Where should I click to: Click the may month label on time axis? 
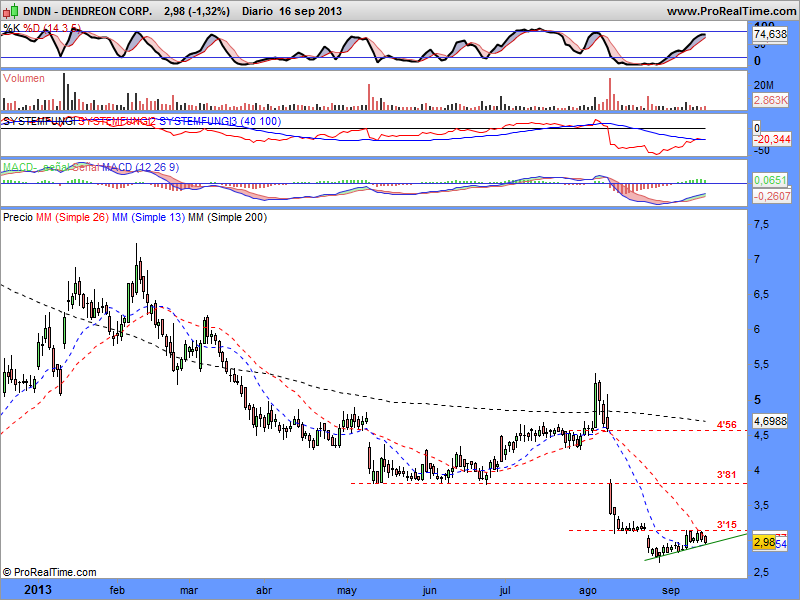(x=346, y=590)
